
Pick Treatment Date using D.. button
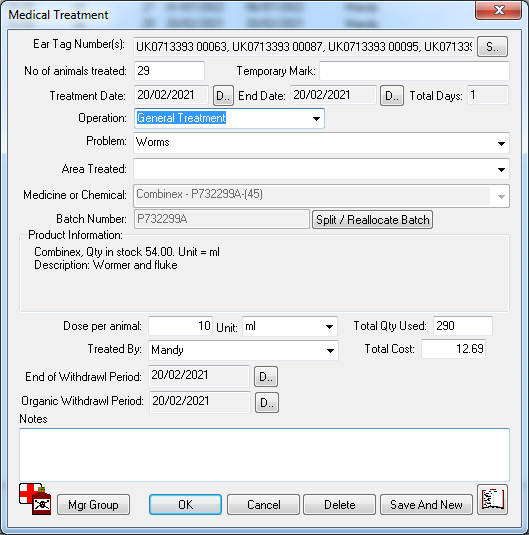click(x=223, y=96)
